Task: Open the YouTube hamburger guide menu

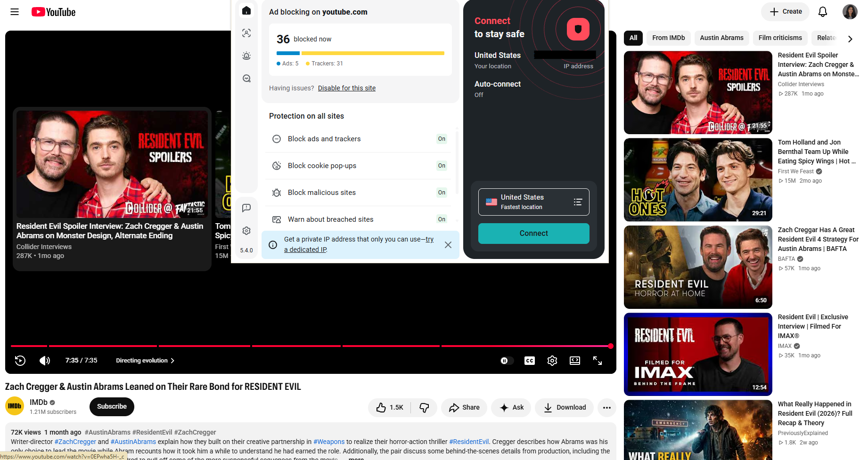Action: (x=15, y=12)
